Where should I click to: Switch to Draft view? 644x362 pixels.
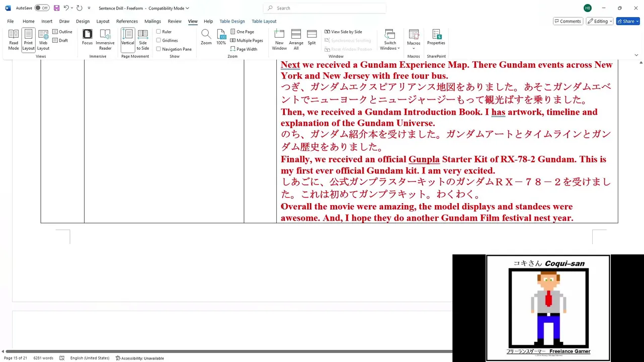tap(60, 40)
